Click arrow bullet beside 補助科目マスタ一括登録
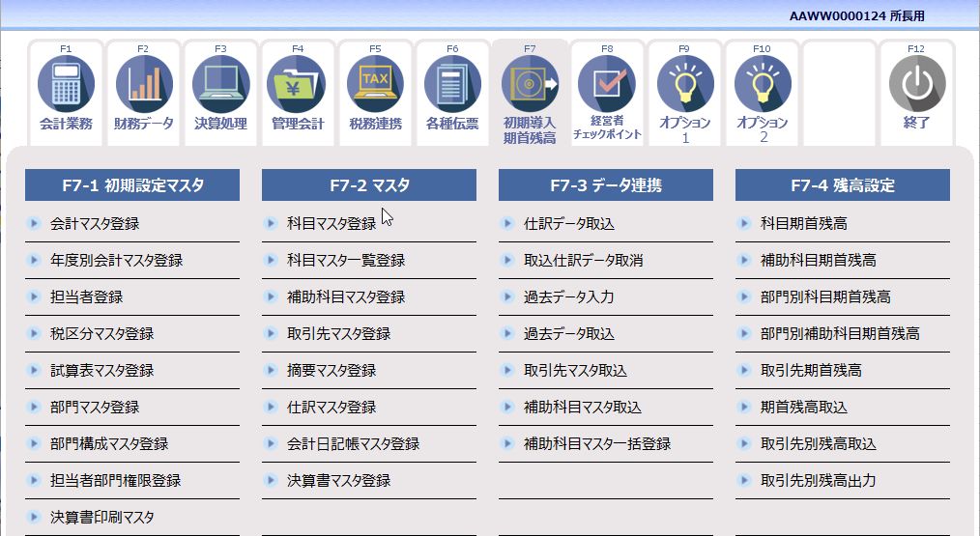Screen dimensions: 980x536 [507, 443]
